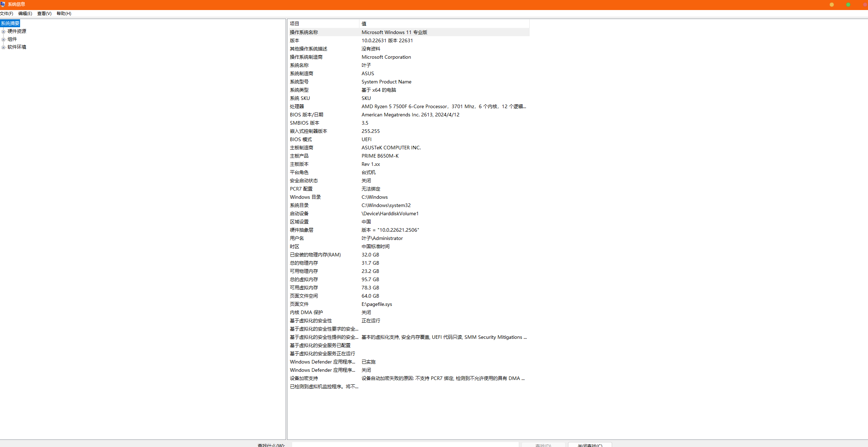Expand the 硬件资源 tree node
The width and height of the screenshot is (868, 447).
pyautogui.click(x=3, y=32)
